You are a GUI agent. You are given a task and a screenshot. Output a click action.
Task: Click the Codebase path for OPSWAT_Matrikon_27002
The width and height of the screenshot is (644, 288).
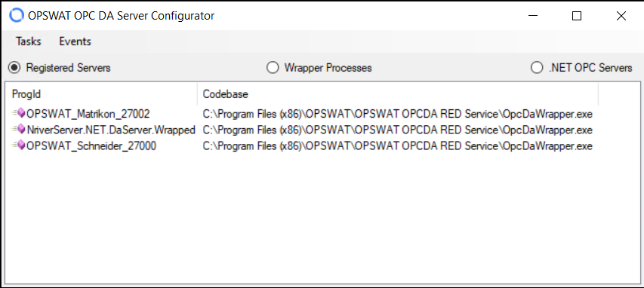[398, 114]
